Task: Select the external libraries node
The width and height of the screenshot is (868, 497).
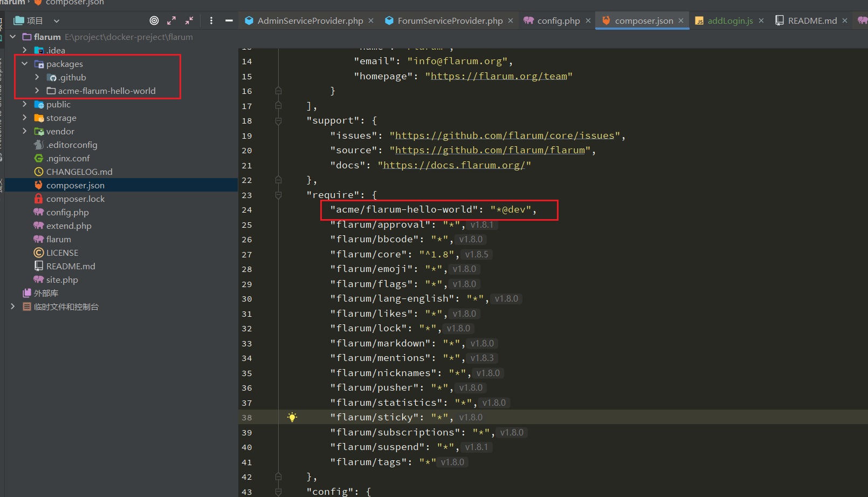Action: [x=46, y=293]
